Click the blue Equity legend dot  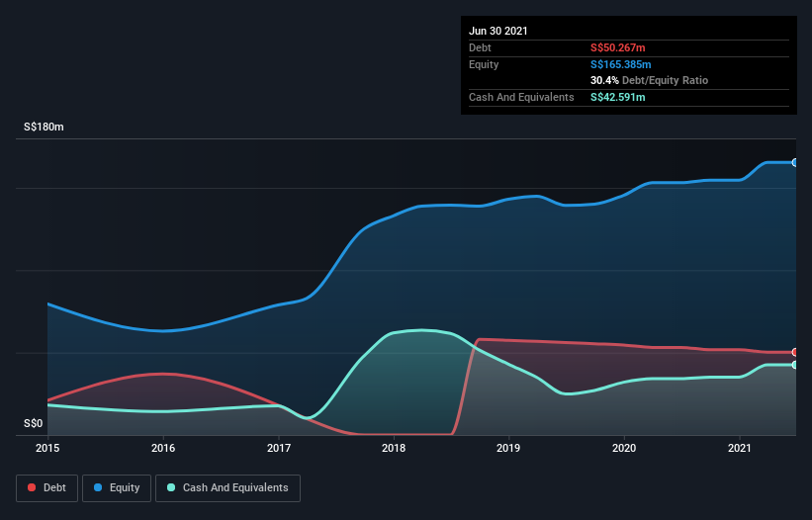pos(98,487)
